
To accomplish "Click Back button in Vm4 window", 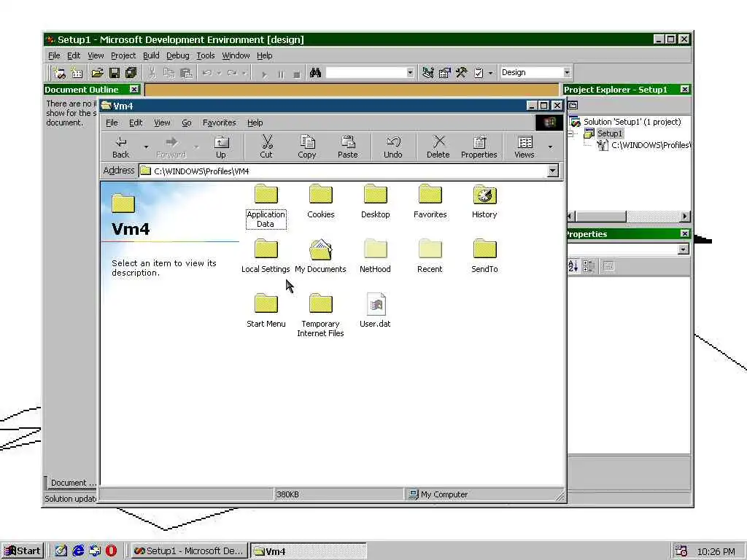I will pyautogui.click(x=120, y=147).
